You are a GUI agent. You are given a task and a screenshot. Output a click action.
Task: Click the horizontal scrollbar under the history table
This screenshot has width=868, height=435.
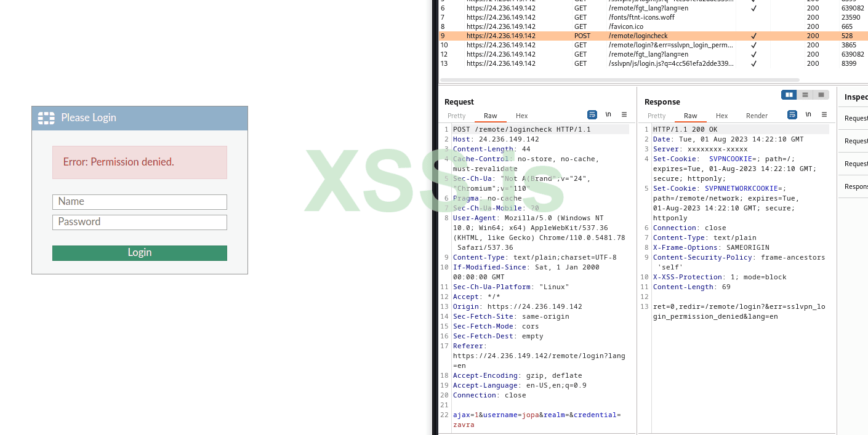click(x=619, y=80)
